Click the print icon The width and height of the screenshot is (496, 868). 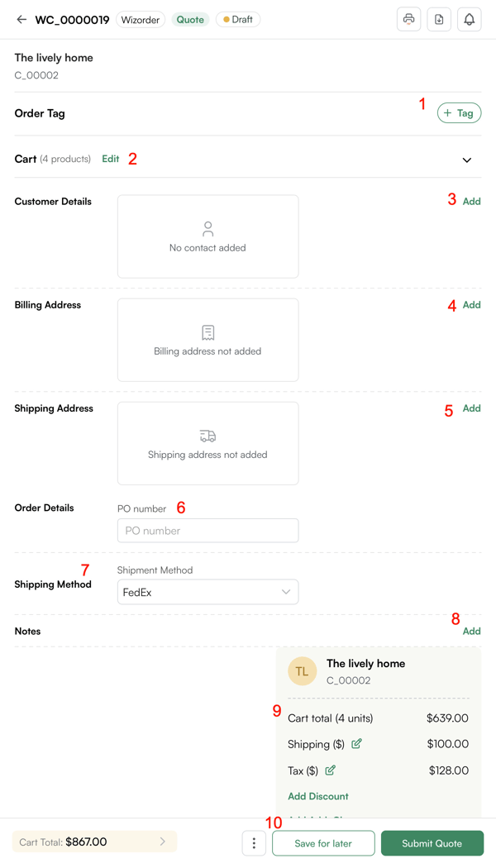point(408,19)
